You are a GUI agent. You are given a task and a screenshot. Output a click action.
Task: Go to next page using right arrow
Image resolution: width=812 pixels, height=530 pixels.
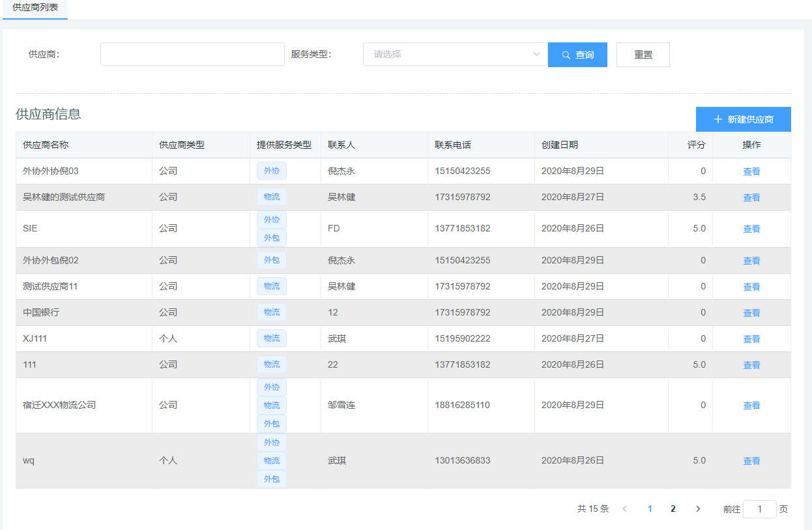pos(698,509)
